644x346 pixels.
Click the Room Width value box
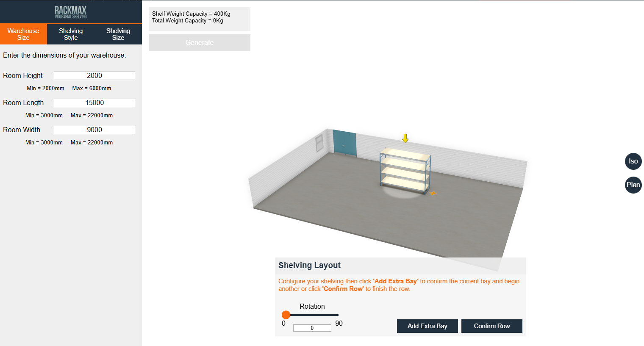(x=94, y=130)
